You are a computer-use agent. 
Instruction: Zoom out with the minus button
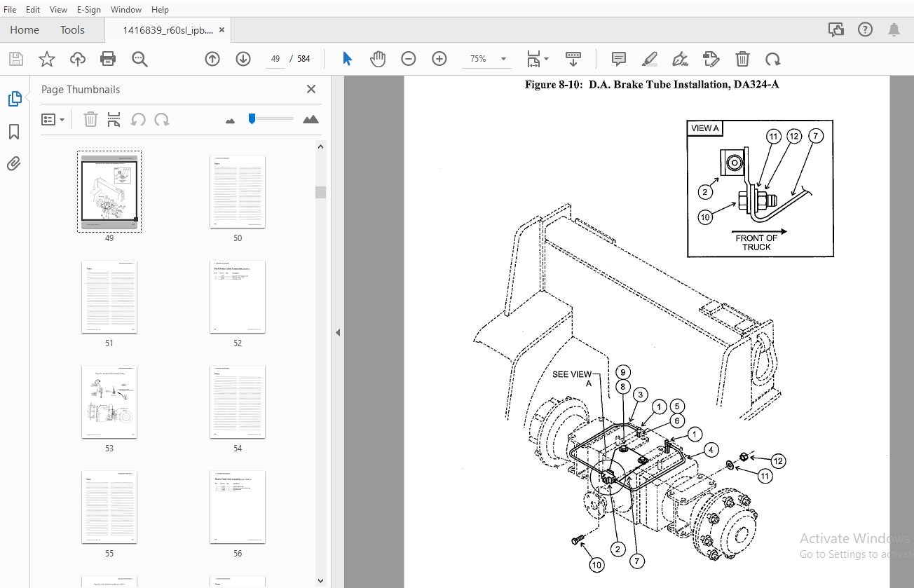[x=409, y=59]
